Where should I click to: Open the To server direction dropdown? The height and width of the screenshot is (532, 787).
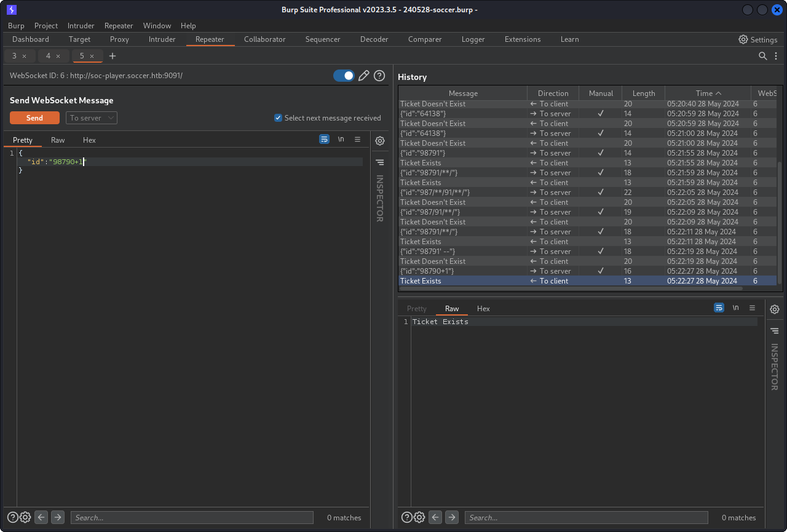click(x=92, y=118)
